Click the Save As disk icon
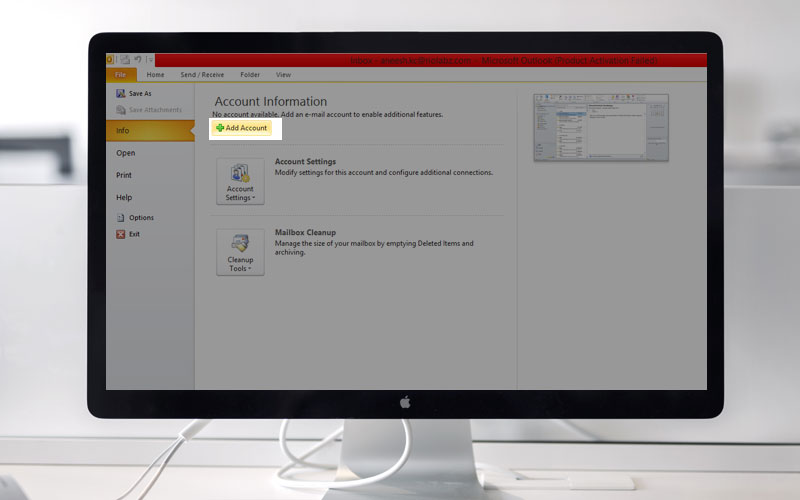800x500 pixels. click(120, 93)
